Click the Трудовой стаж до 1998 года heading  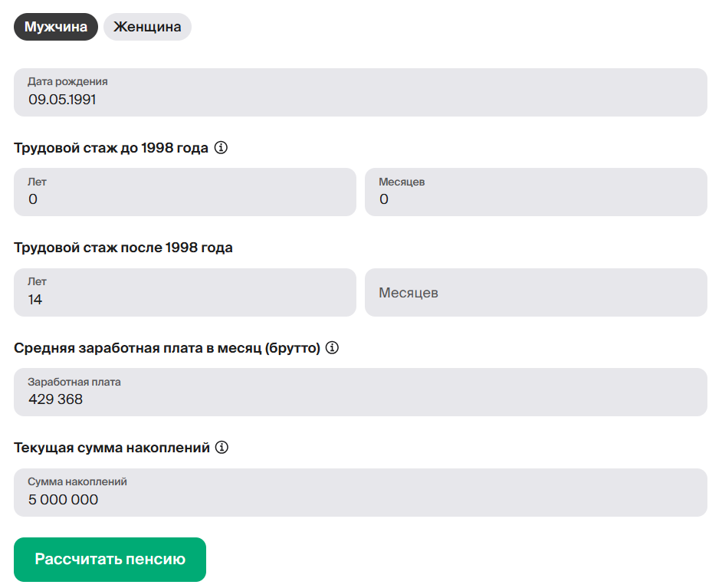[x=111, y=148]
